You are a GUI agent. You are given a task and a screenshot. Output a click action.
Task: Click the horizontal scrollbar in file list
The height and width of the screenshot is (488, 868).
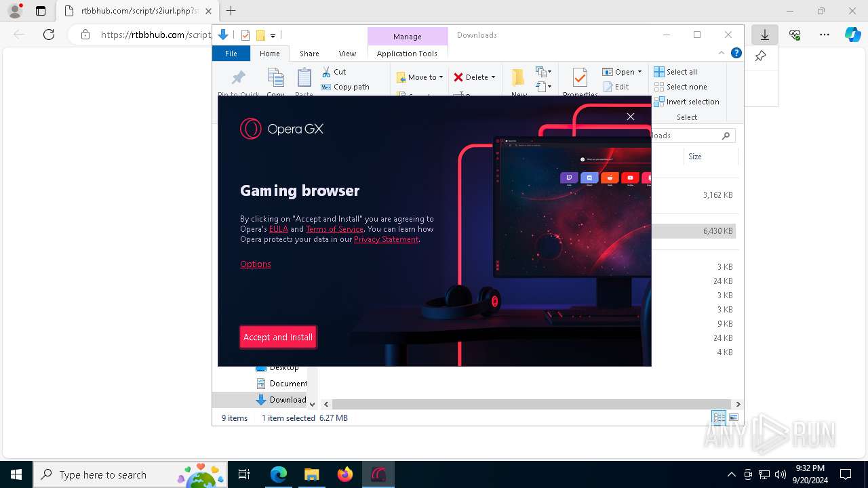pos(531,404)
